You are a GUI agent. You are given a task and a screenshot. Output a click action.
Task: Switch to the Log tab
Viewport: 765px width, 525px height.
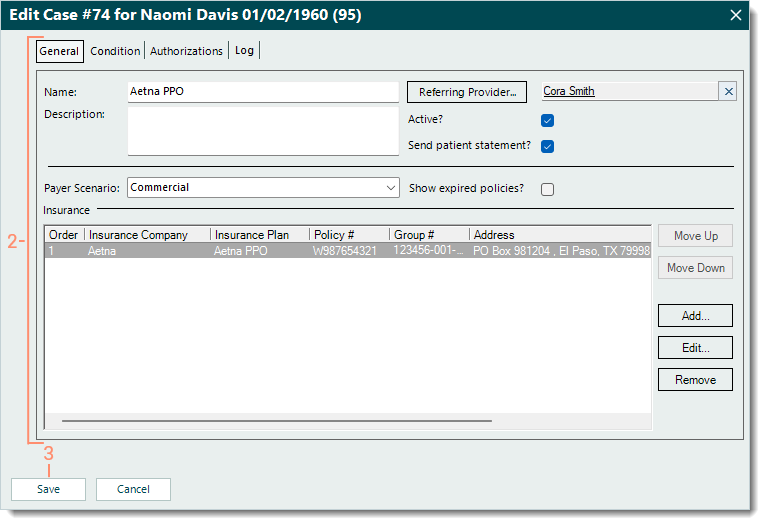point(244,51)
